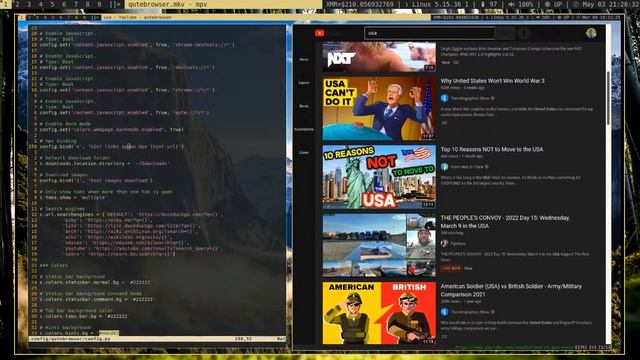Image resolution: width=640 pixels, height=360 pixels.
Task: Click the vim line c.colors.statusbar.command.bg
Action: [96, 299]
